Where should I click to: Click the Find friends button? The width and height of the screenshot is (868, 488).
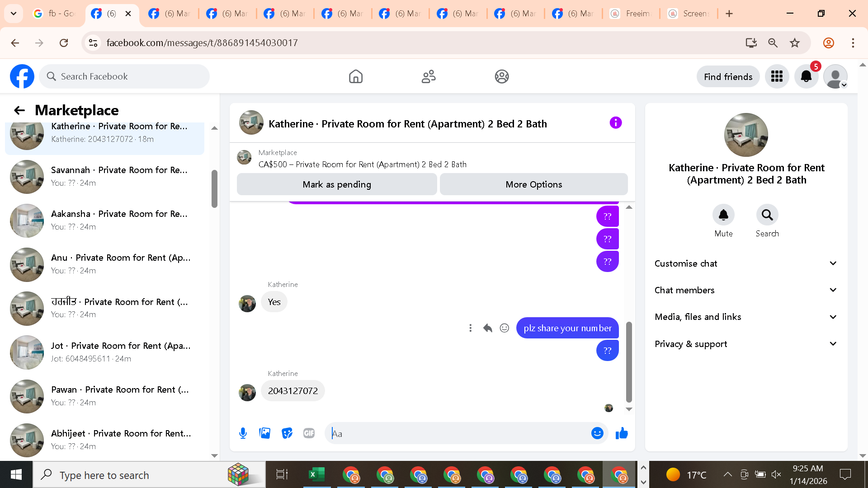pyautogui.click(x=728, y=77)
